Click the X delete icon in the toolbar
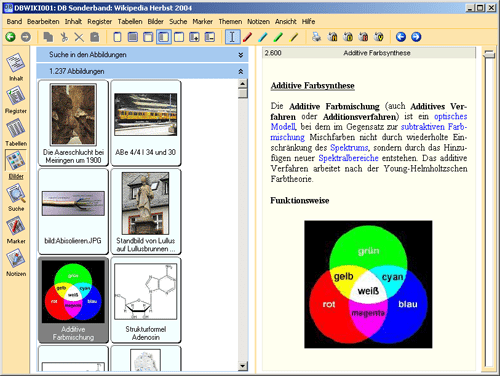The image size is (500, 376). (x=79, y=37)
